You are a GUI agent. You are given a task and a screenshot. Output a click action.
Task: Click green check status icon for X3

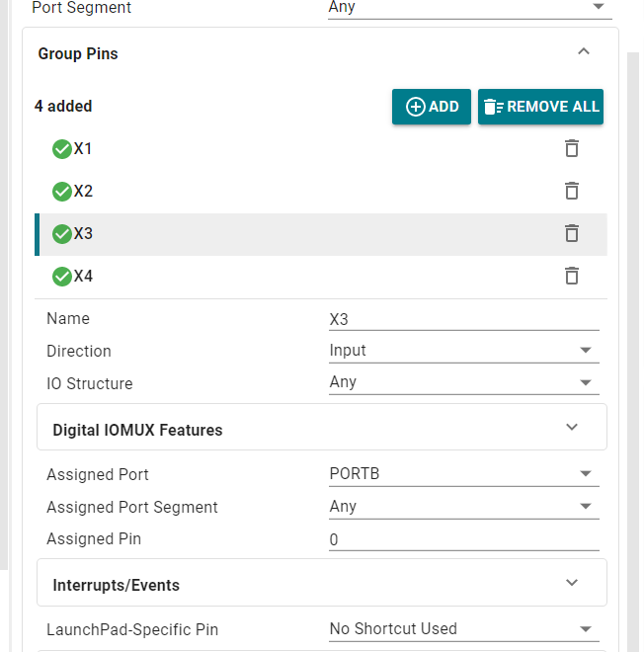tap(62, 234)
